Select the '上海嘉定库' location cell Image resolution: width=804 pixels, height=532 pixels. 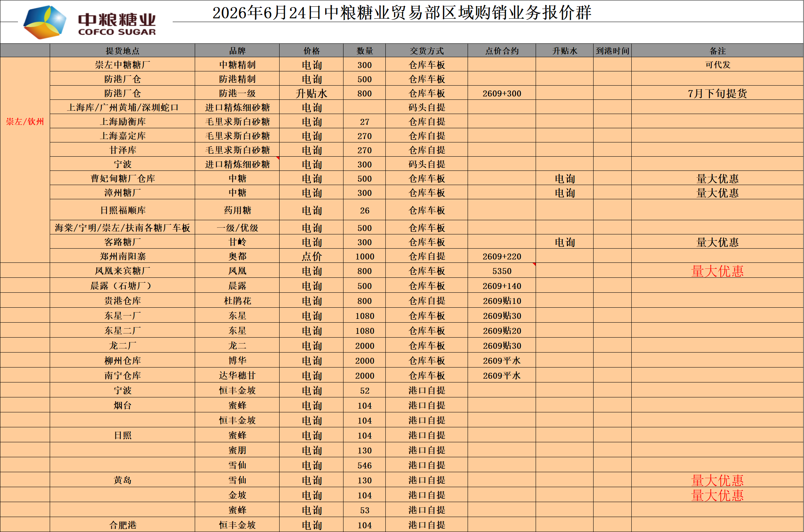pos(122,136)
